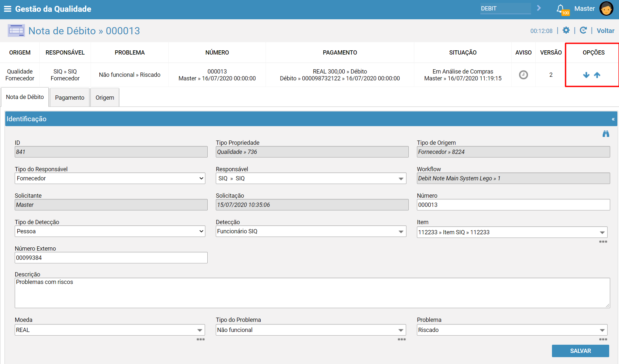Image resolution: width=619 pixels, height=364 pixels.
Task: Open the Tipo do Responsável dropdown
Action: pos(110,178)
